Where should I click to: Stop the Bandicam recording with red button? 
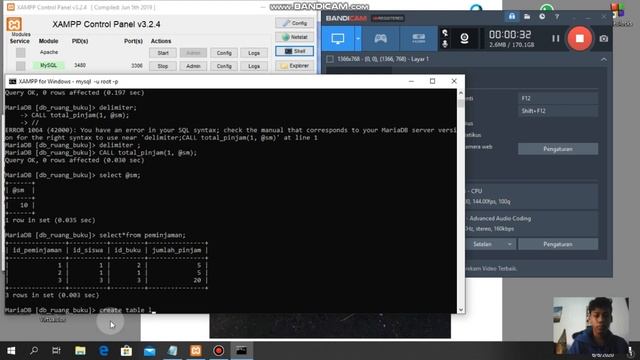click(x=580, y=38)
